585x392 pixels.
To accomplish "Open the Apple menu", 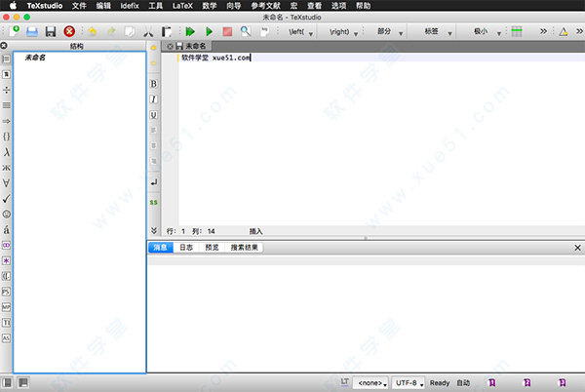I will pos(13,5).
